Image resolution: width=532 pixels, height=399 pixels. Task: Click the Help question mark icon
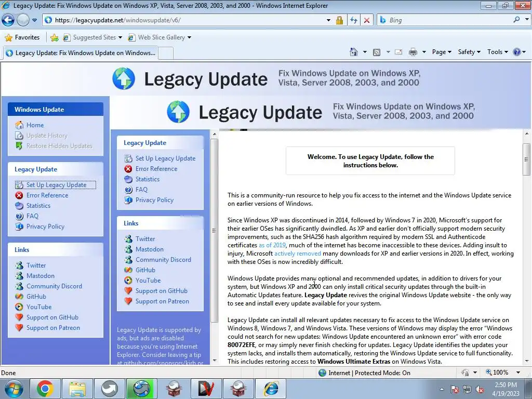(517, 52)
